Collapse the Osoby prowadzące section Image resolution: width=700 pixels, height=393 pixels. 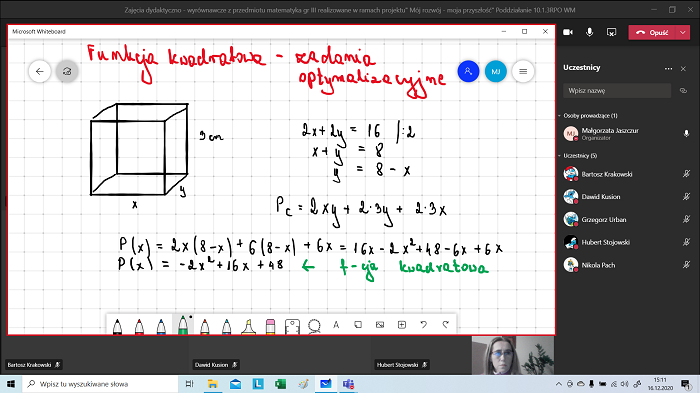pyautogui.click(x=559, y=116)
